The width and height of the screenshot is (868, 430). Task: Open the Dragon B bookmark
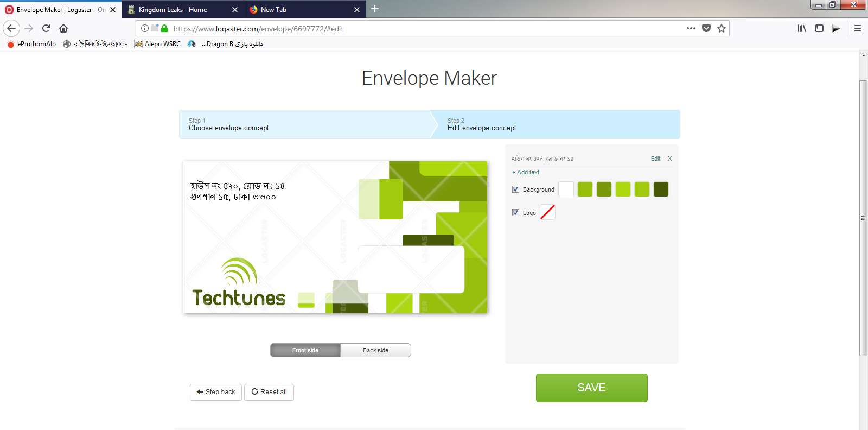(225, 44)
